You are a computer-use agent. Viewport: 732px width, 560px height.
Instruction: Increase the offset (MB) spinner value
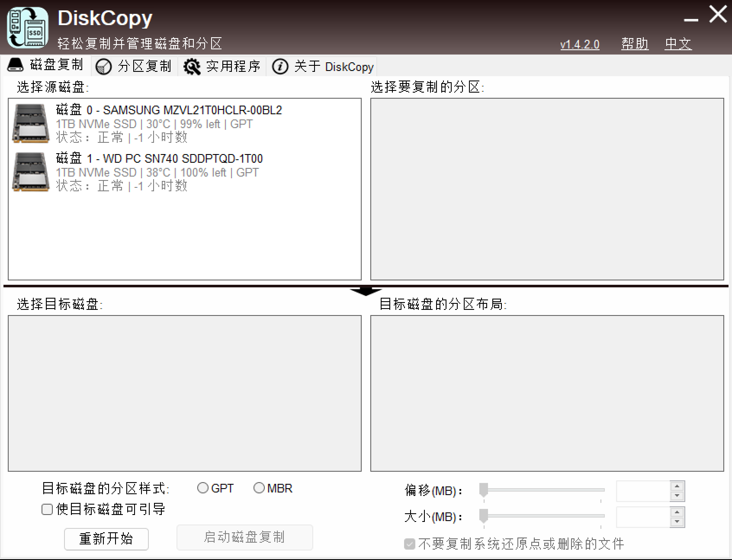tap(677, 486)
